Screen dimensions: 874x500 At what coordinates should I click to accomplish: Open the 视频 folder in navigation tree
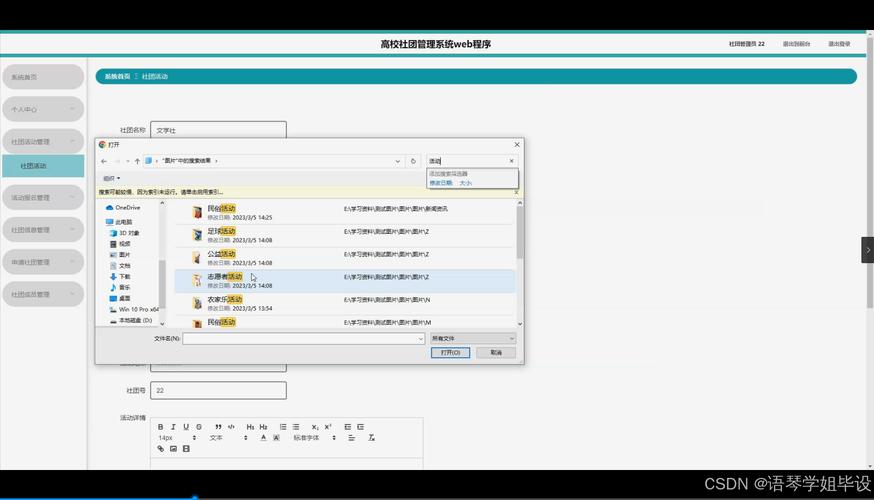pos(120,244)
